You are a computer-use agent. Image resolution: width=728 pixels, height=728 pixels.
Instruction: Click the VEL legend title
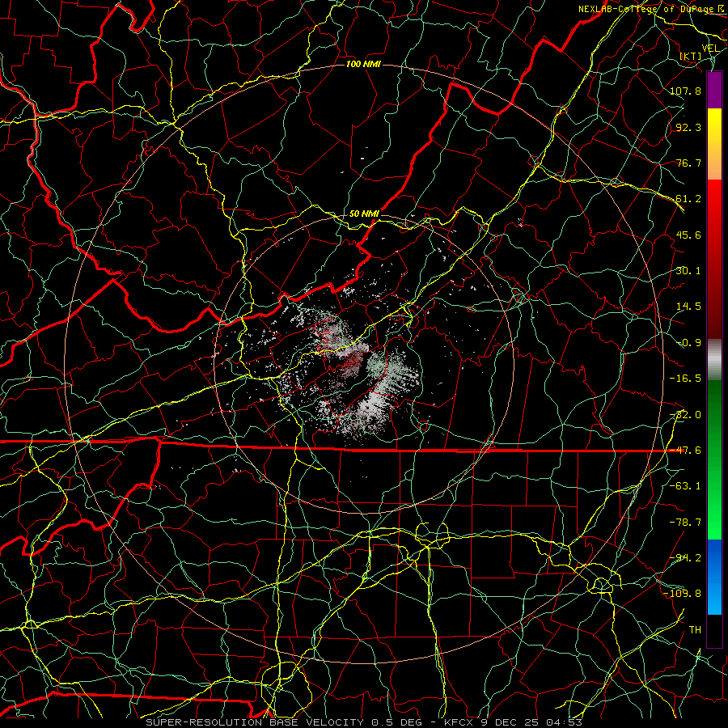point(710,49)
